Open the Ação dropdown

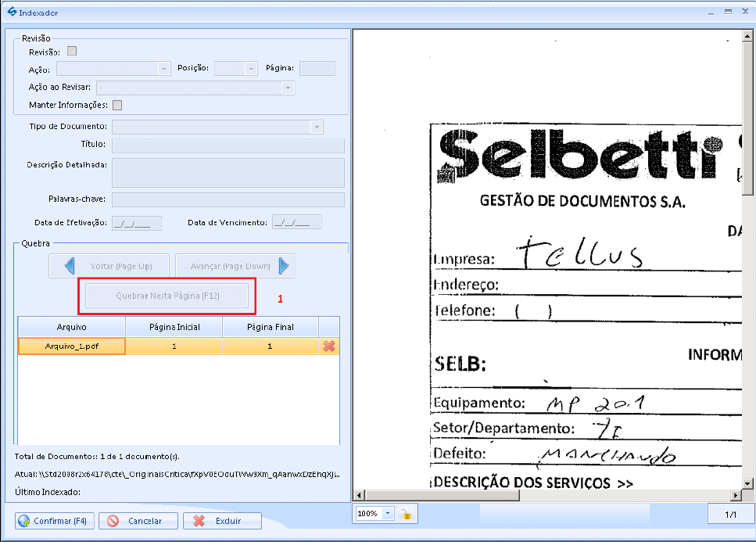coord(164,69)
